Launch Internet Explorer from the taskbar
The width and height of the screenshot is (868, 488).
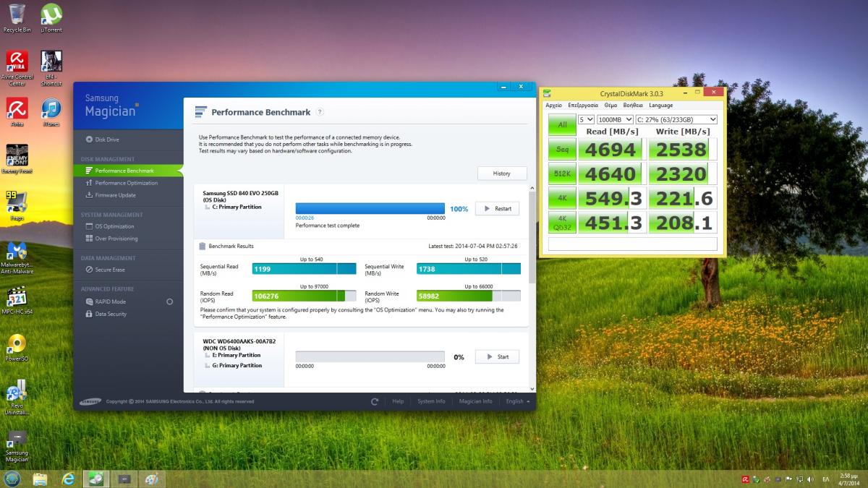[x=69, y=479]
